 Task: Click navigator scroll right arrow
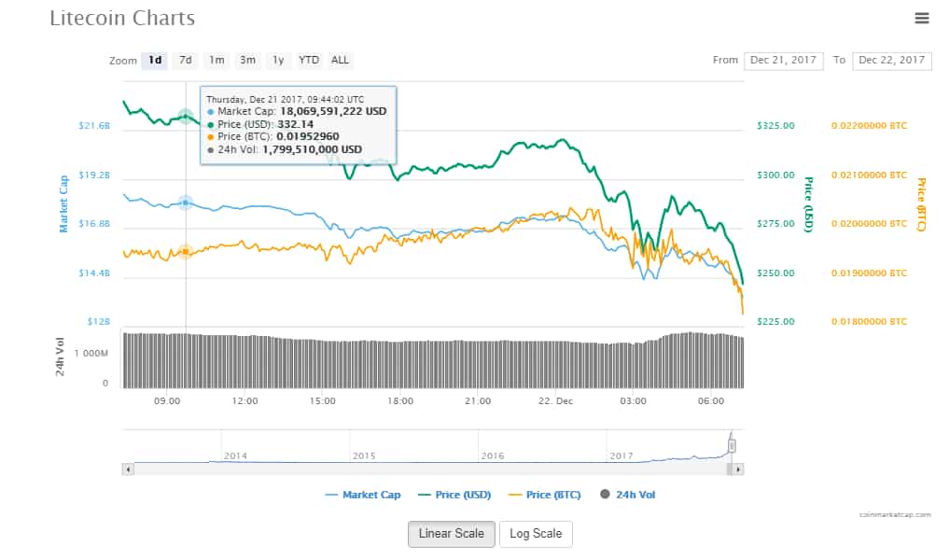pyautogui.click(x=738, y=469)
